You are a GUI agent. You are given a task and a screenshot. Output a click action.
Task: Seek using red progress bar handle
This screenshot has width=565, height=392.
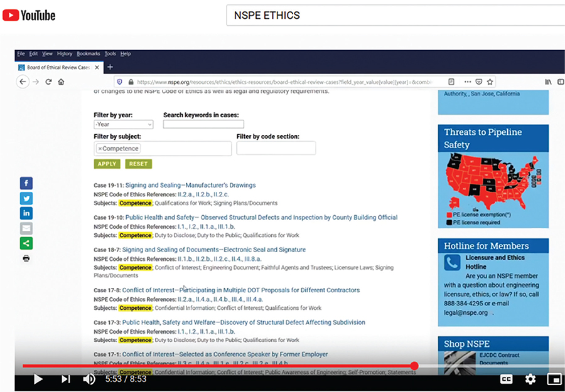point(414,366)
